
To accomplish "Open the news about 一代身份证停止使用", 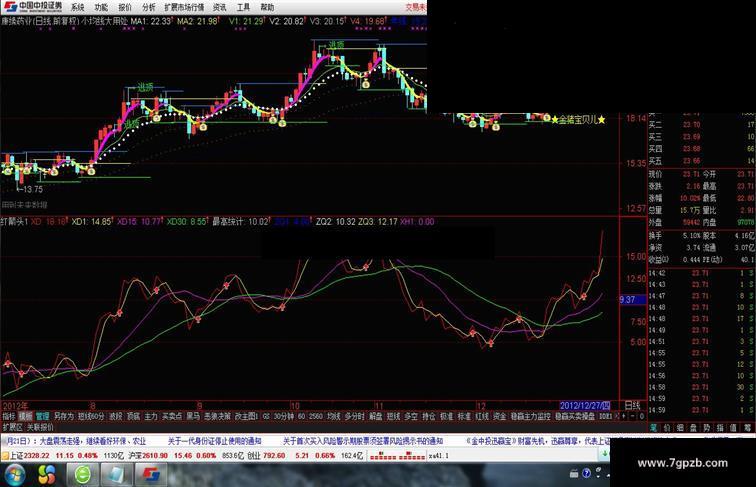I will (x=215, y=441).
